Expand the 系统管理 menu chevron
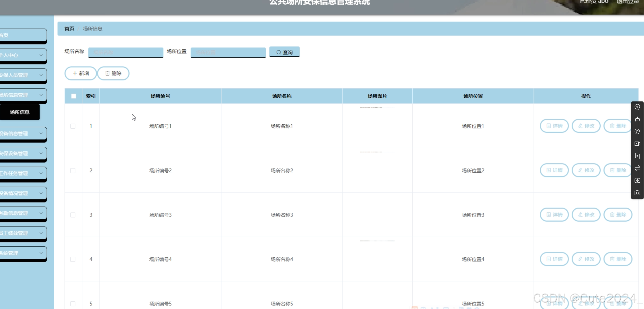The image size is (644, 309). pos(41,253)
